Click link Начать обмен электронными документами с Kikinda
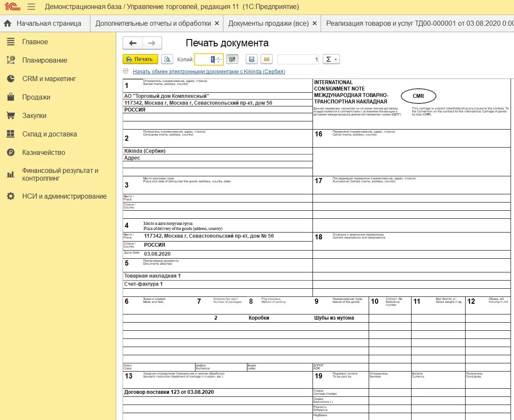Viewport: 514px width, 420px height. pos(209,72)
